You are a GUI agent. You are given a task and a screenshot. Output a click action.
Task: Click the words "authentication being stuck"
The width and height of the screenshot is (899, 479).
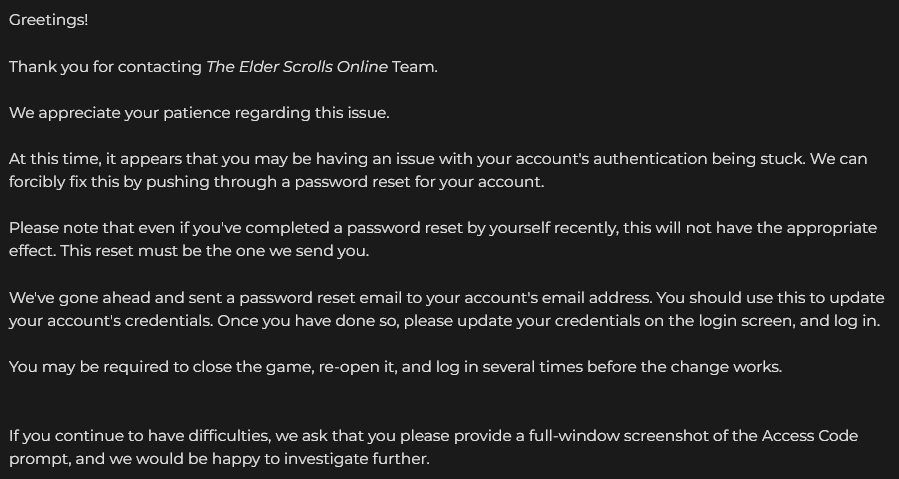(x=698, y=159)
